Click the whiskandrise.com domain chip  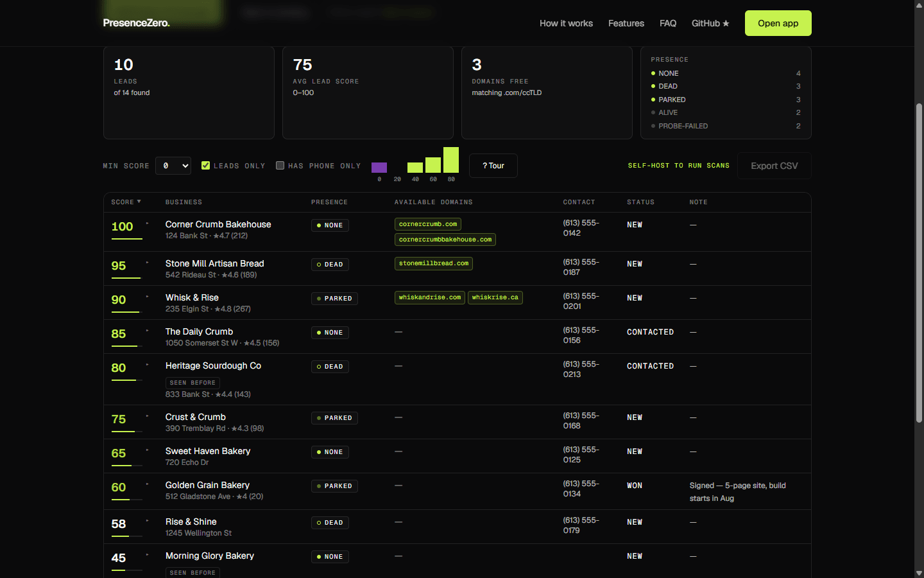pyautogui.click(x=430, y=297)
